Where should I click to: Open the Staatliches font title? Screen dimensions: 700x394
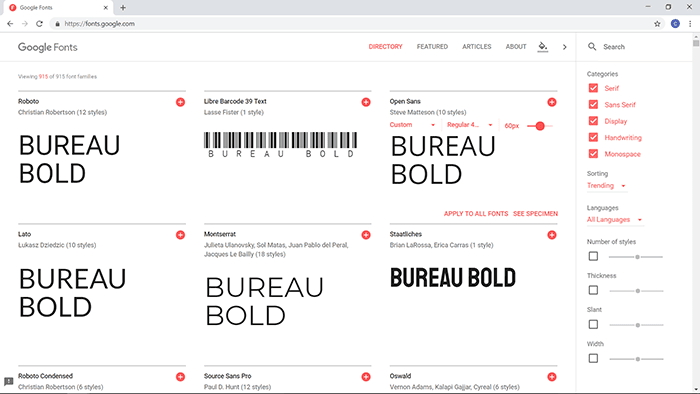(405, 234)
